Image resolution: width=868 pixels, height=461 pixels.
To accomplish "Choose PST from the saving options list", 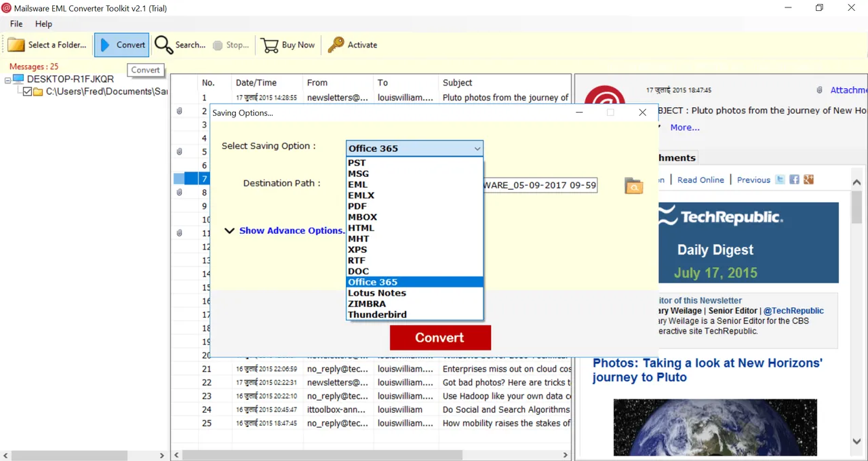I will click(414, 163).
